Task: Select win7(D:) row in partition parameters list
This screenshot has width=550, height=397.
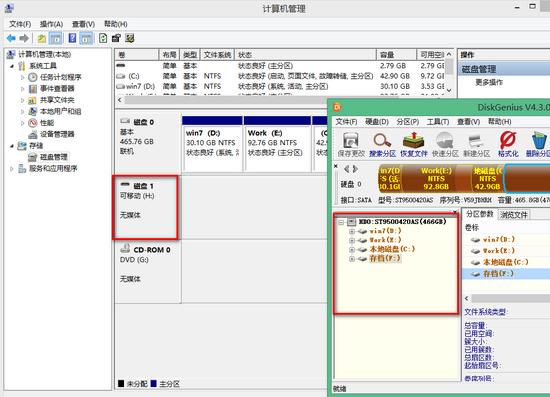Action: point(507,240)
